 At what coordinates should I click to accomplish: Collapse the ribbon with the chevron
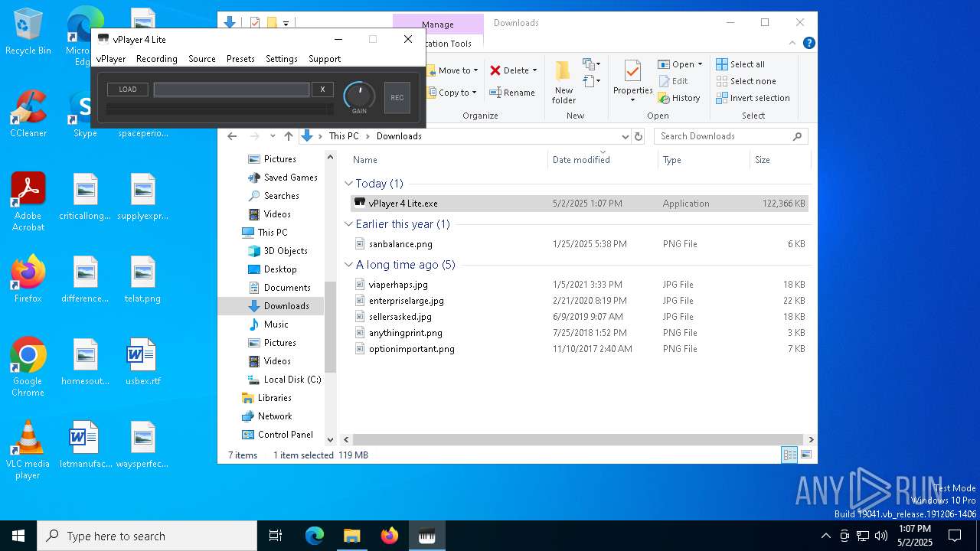(x=794, y=44)
